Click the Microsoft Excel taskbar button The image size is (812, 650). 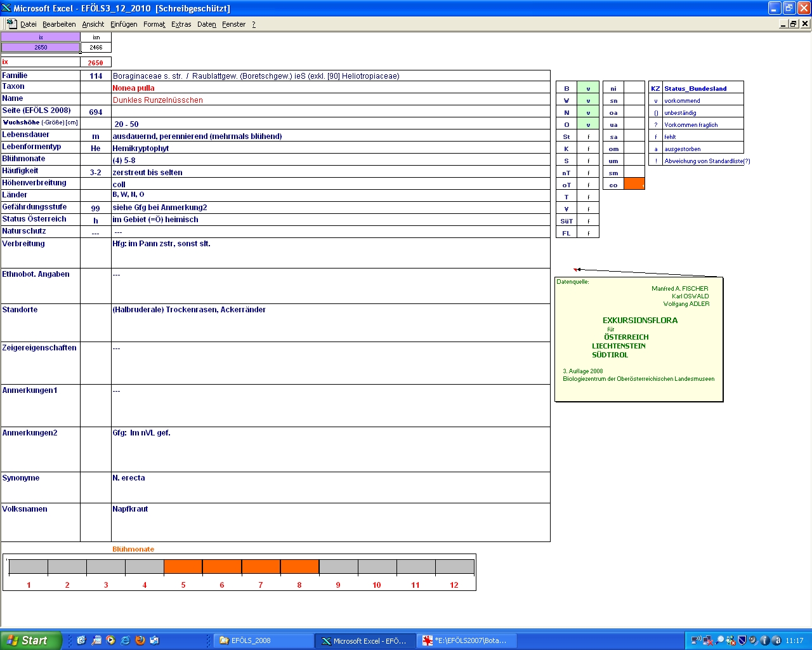click(x=365, y=640)
